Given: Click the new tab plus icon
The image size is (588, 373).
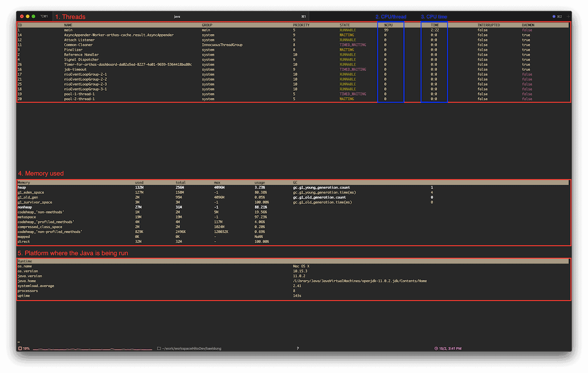Looking at the screenshot, I should click(567, 16).
